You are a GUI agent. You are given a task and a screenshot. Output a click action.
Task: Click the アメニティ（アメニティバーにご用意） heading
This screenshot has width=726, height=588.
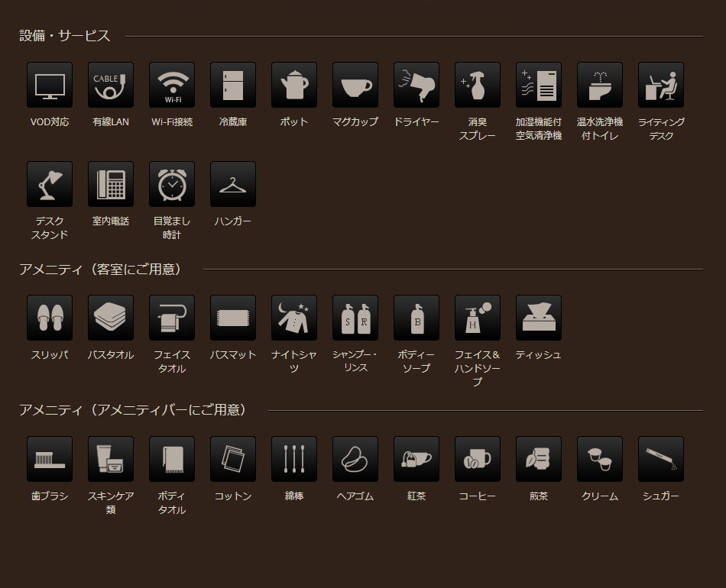pos(132,410)
